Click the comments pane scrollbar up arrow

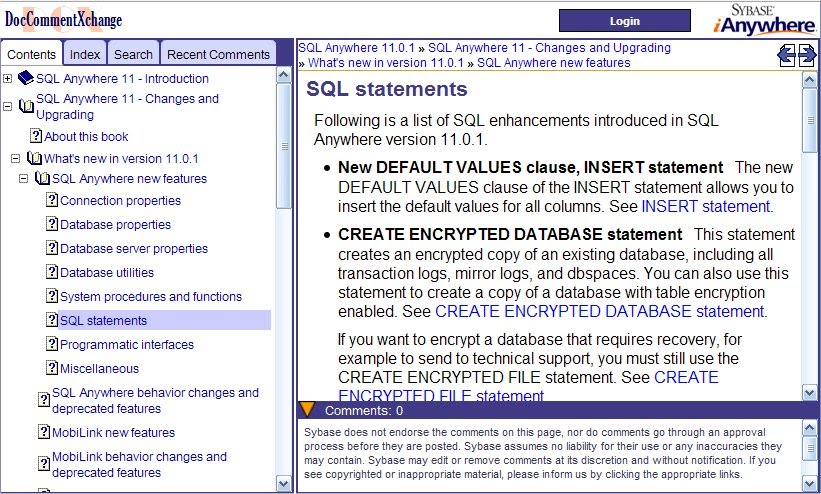[809, 427]
